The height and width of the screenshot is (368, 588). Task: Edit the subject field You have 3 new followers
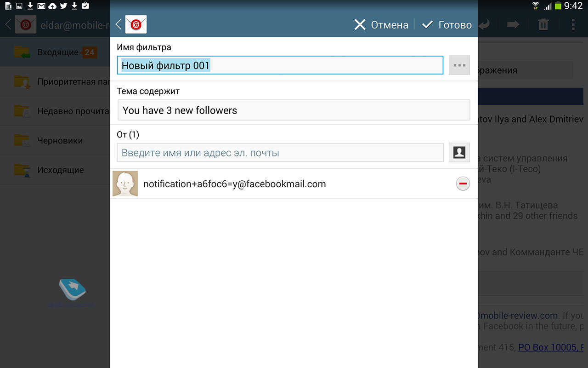pyautogui.click(x=294, y=110)
